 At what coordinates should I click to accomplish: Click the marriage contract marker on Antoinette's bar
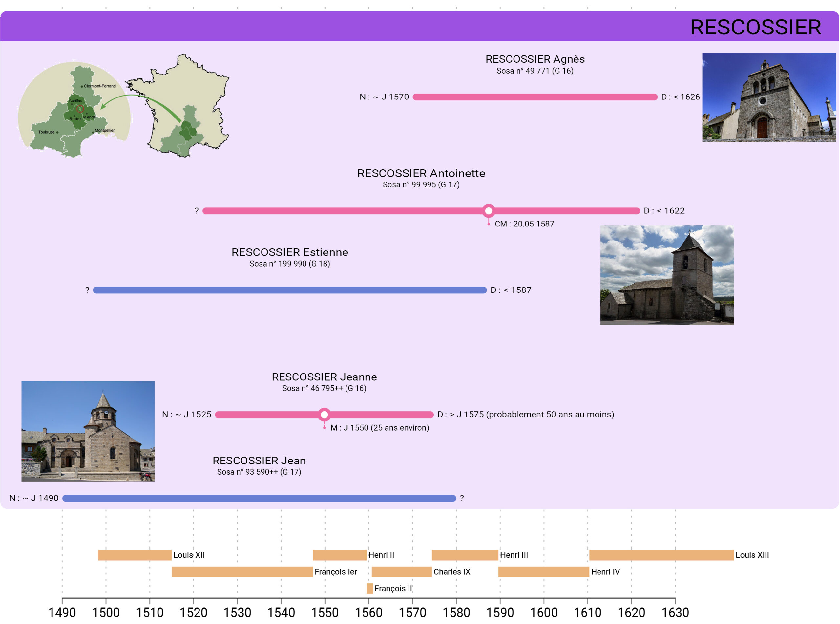(x=488, y=211)
